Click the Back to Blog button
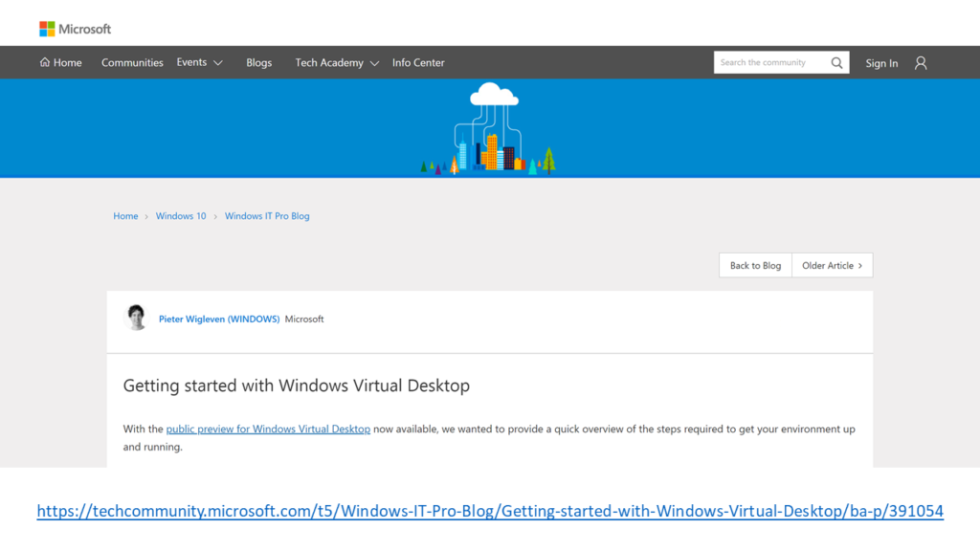The height and width of the screenshot is (551, 980). (755, 266)
